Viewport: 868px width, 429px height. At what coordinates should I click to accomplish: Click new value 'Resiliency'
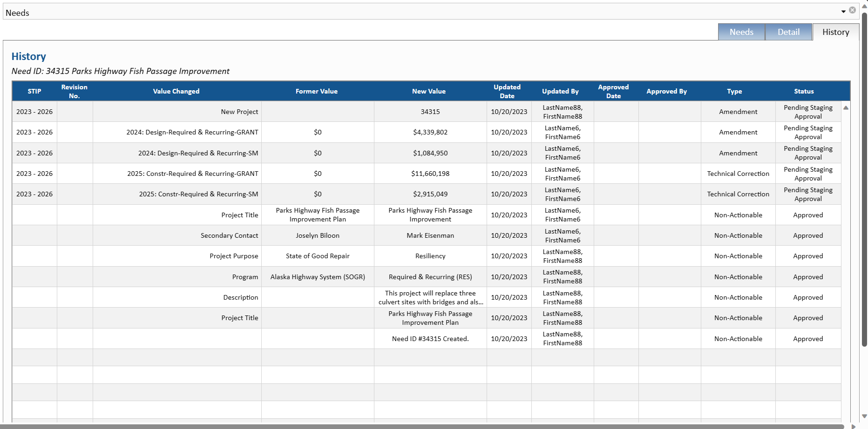pos(430,256)
